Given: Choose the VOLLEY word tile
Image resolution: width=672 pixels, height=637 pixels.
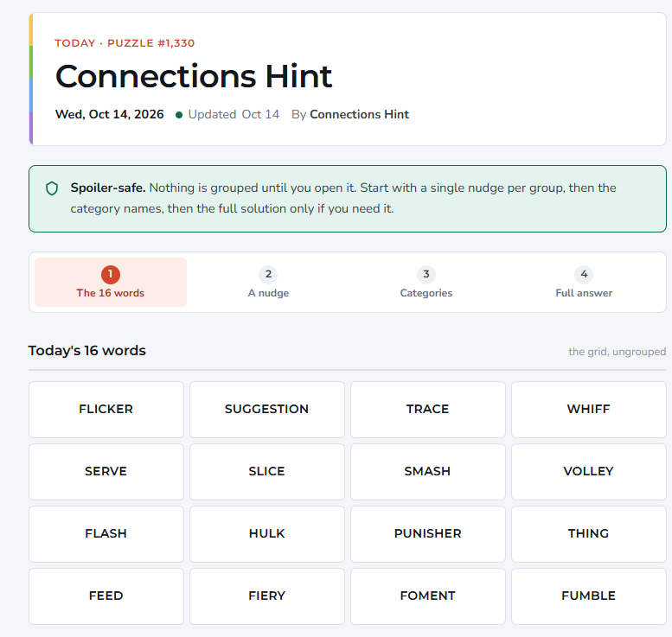Looking at the screenshot, I should 589,472.
